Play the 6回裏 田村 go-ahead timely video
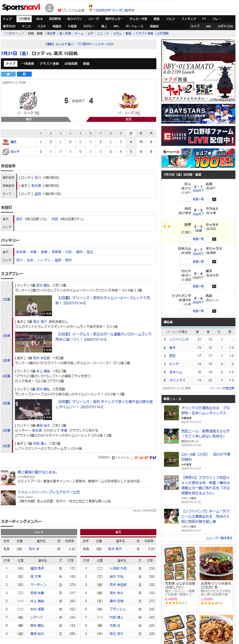Image resolution: width=239 pixels, height=644 pixels. [x=34, y=409]
